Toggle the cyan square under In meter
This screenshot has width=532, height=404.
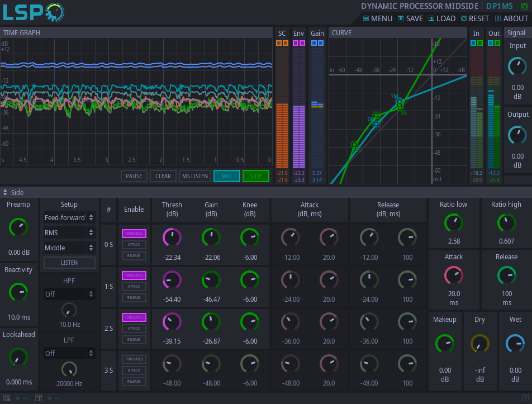[x=473, y=43]
